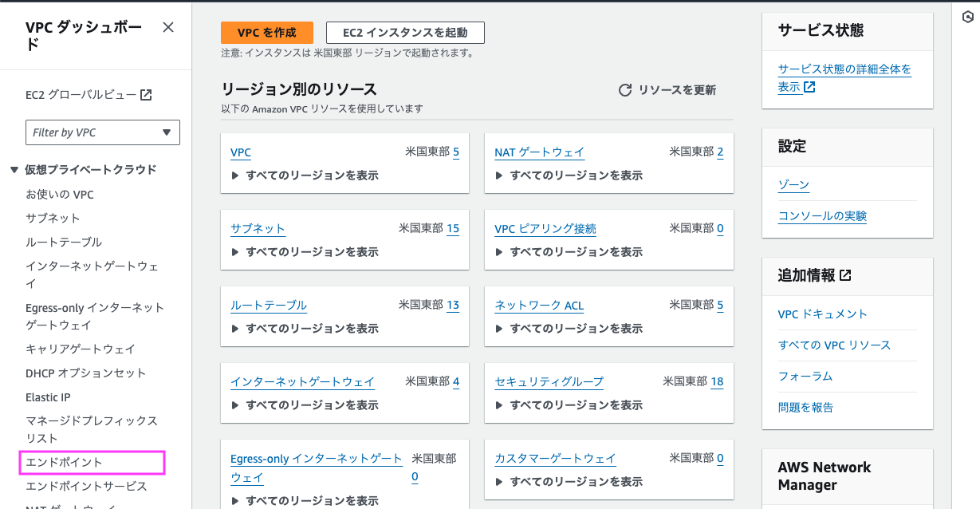
Task: Open サービス状態の詳細全体を表示 link
Action: pos(844,77)
